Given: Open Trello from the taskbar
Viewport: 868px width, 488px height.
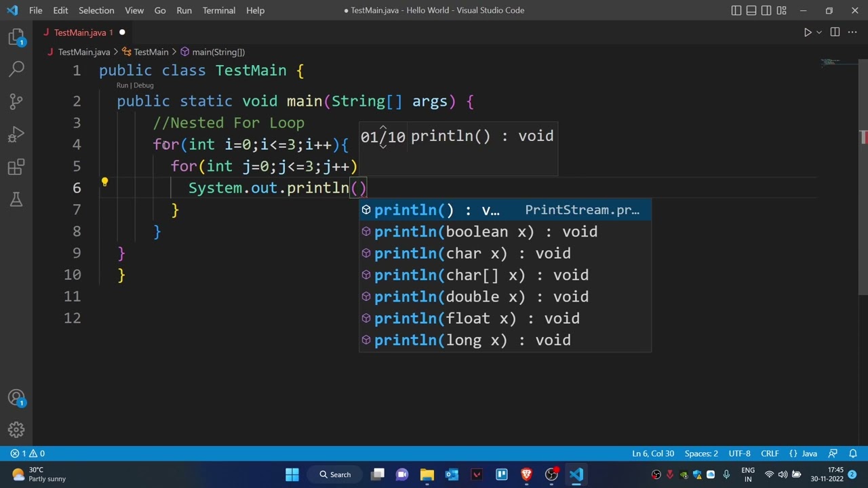Looking at the screenshot, I should [x=502, y=474].
